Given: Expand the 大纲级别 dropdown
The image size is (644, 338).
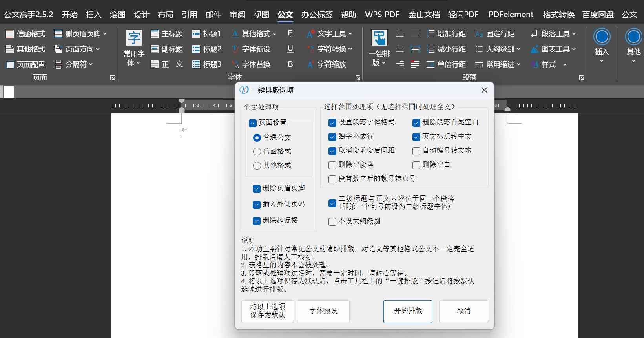Looking at the screenshot, I should point(518,49).
